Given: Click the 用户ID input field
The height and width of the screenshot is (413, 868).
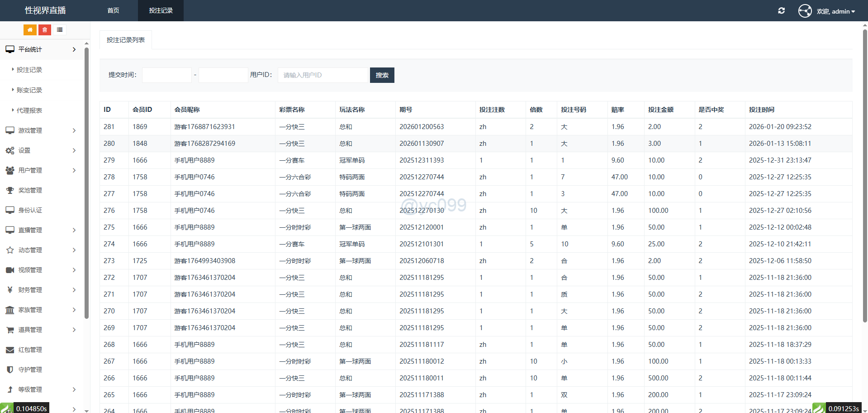Looking at the screenshot, I should [x=323, y=75].
